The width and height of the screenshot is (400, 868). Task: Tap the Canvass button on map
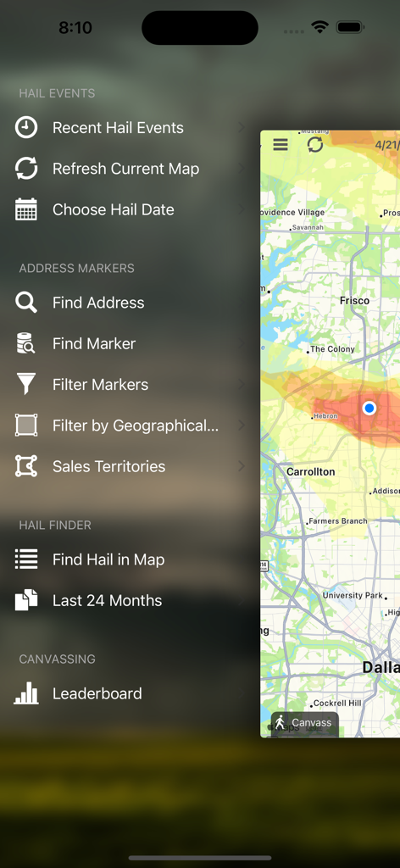(305, 722)
